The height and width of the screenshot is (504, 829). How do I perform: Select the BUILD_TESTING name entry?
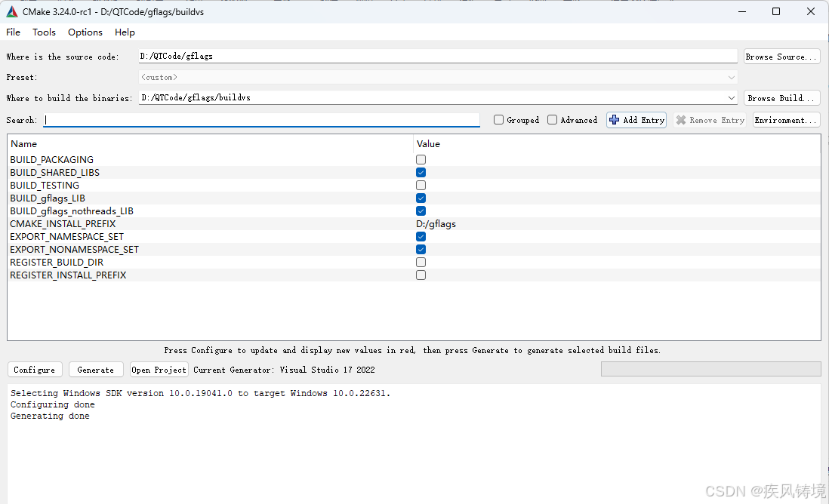pos(45,186)
